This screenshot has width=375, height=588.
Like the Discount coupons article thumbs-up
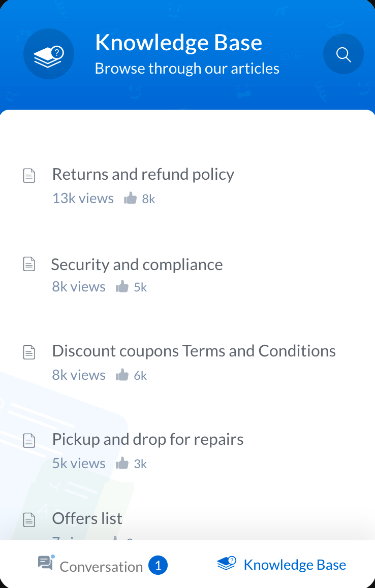point(122,375)
